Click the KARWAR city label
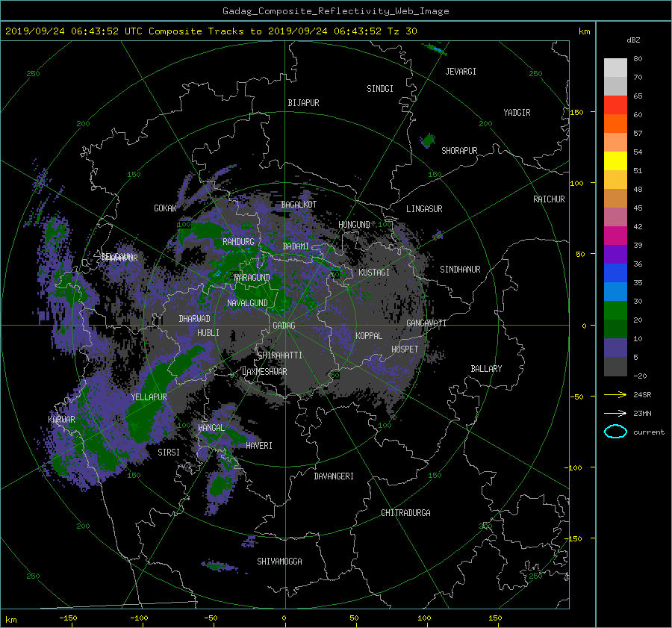The height and width of the screenshot is (628, 672). coord(61,419)
